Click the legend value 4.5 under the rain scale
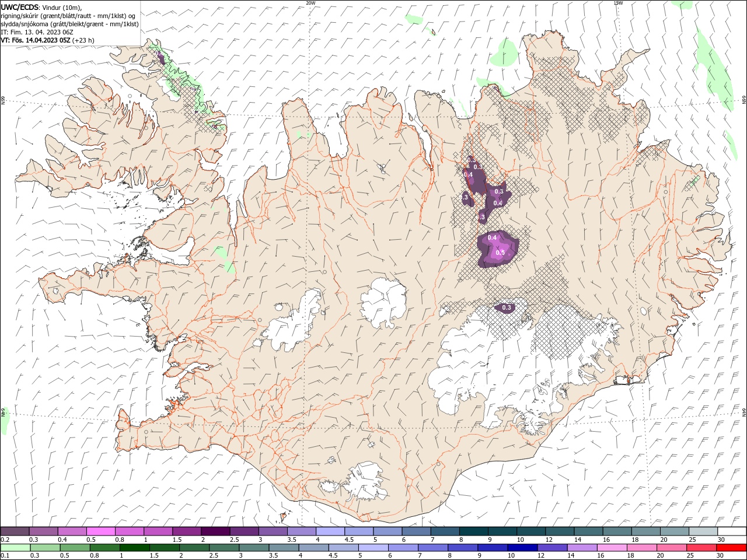This screenshot has height=560, width=747. 334,556
